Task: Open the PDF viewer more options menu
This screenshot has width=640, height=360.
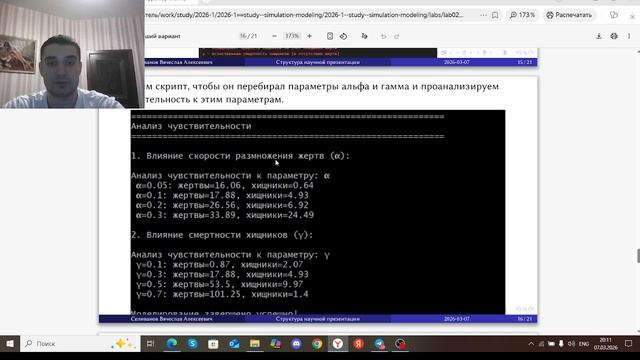Action: [x=629, y=36]
